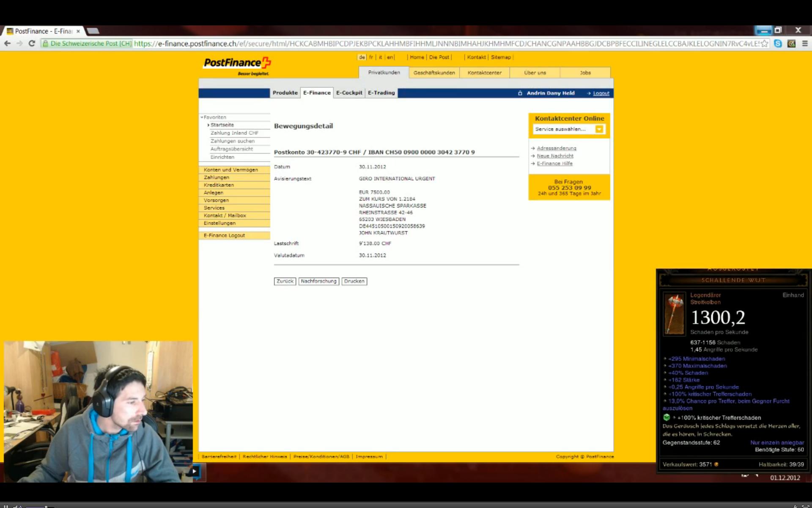This screenshot has height=508, width=812.
Task: Switch language to en
Action: [390, 57]
